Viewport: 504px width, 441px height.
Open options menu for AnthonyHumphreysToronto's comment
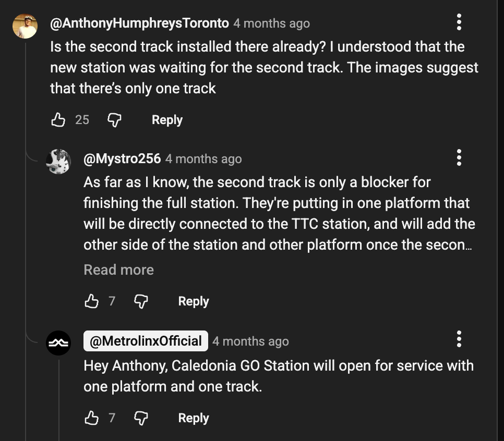pos(459,22)
